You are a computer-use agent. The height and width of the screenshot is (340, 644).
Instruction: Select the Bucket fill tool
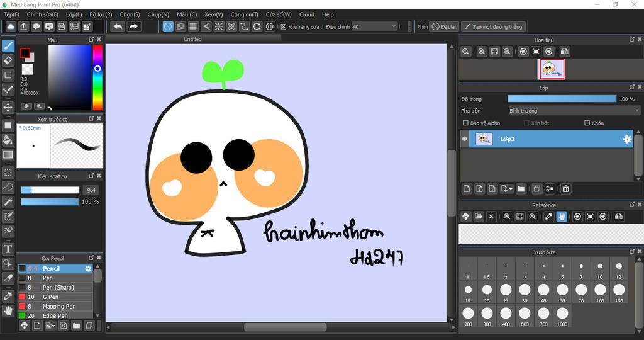(x=8, y=140)
